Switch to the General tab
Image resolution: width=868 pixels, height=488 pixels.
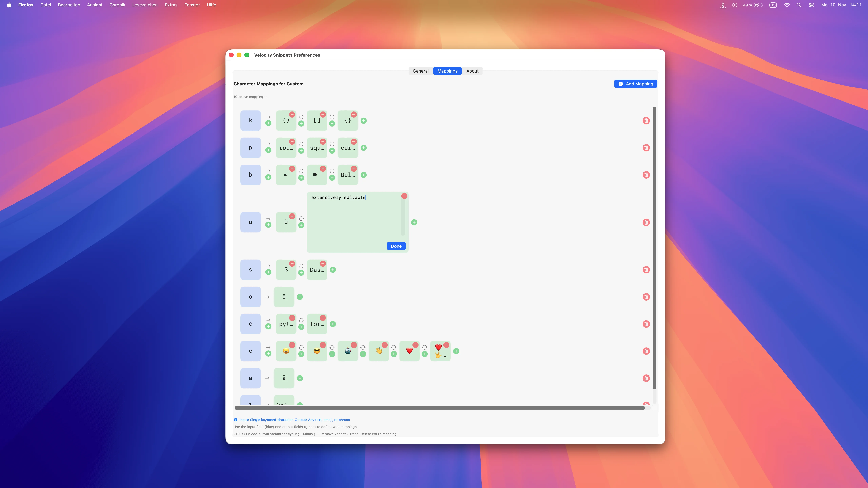(420, 71)
